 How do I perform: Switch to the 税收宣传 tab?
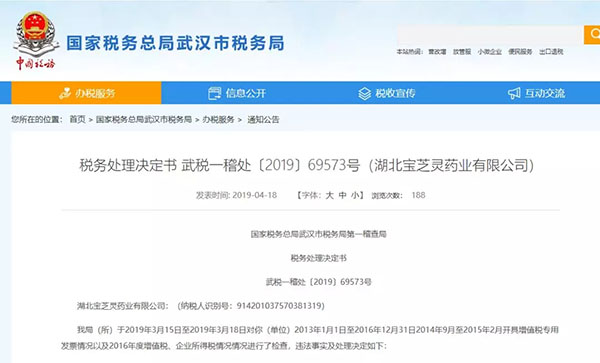tap(386, 93)
